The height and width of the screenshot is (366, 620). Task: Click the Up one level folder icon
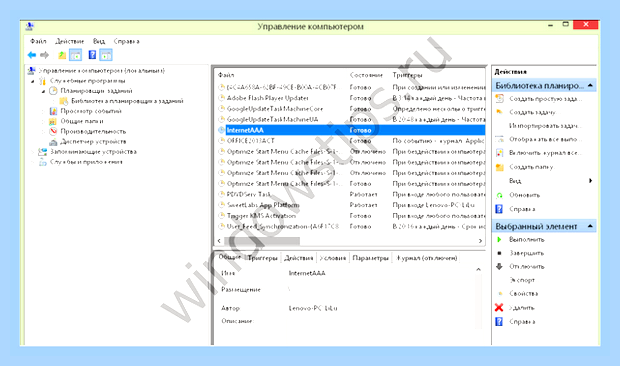(62, 55)
